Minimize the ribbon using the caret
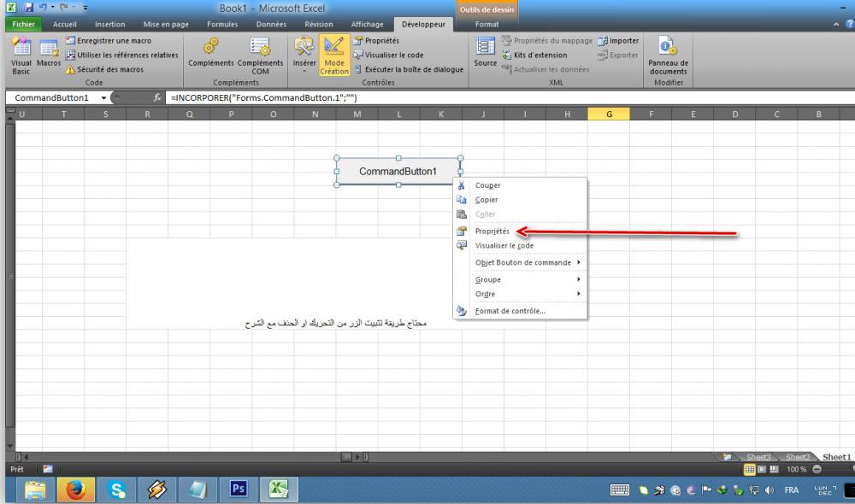 point(836,24)
